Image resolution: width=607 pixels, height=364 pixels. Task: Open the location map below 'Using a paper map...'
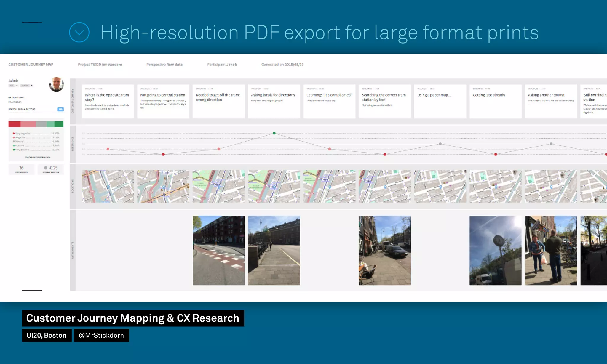(x=440, y=186)
